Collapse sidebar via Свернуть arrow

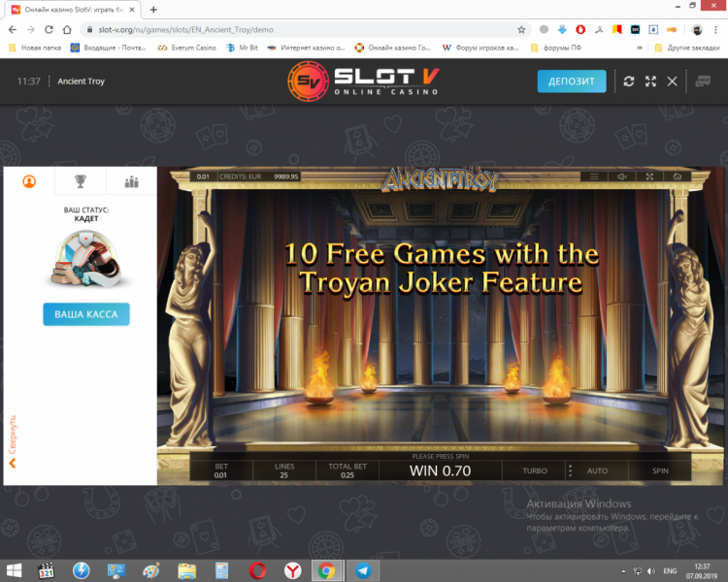click(13, 441)
